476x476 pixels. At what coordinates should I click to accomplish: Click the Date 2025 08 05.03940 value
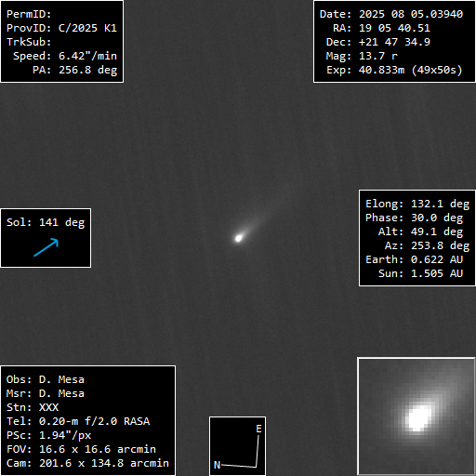point(391,14)
